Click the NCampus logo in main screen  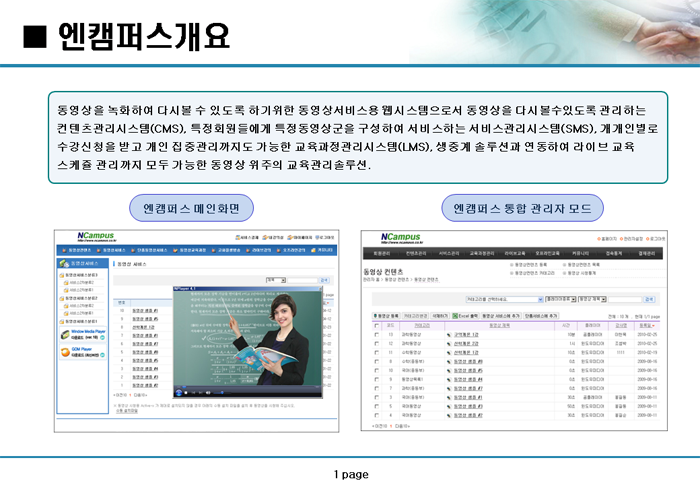[96, 236]
